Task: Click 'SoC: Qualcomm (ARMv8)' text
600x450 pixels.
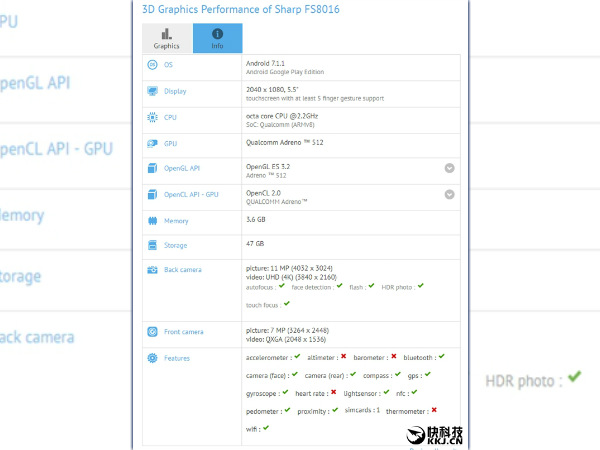Action: point(280,125)
